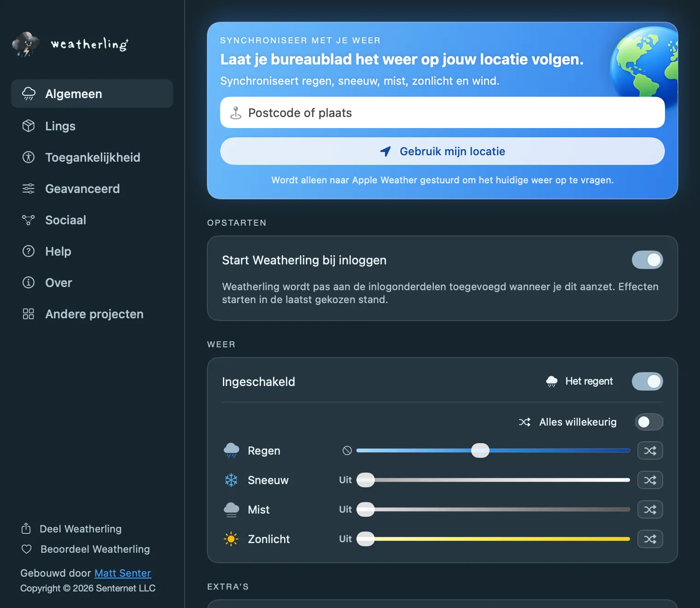Image resolution: width=700 pixels, height=608 pixels.
Task: Click the Deel Weatherling share icon
Action: tap(26, 528)
